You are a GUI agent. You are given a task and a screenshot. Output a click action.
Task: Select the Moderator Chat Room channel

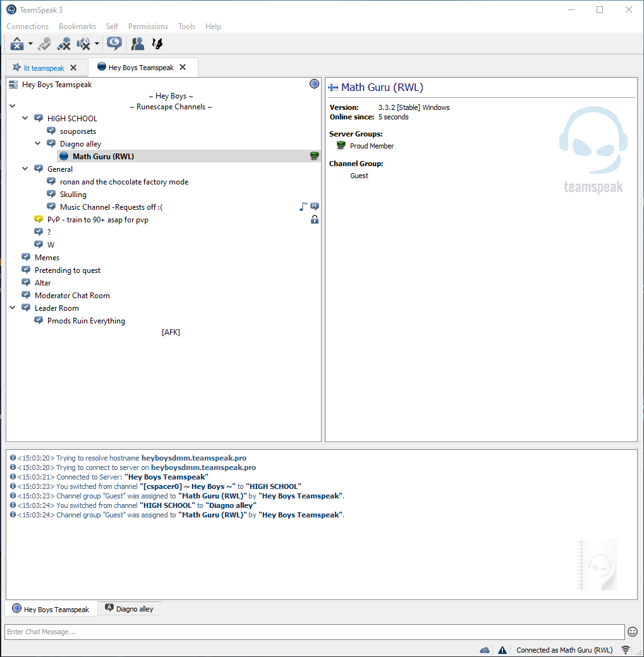(72, 296)
